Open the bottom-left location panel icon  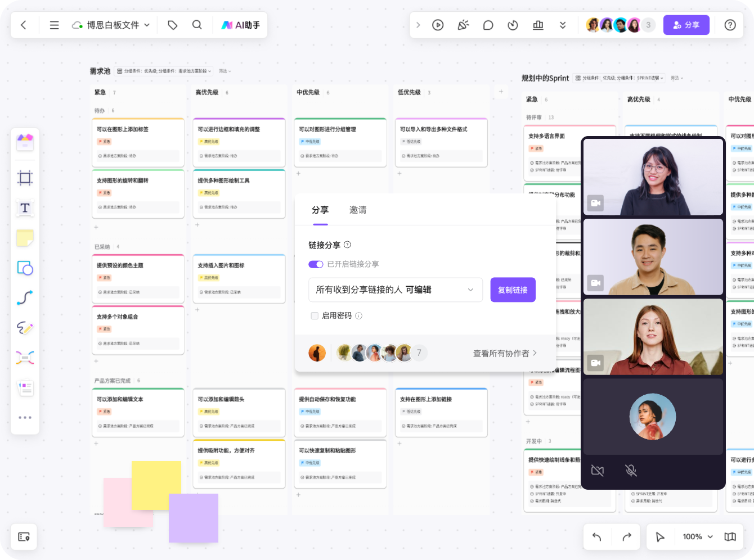click(24, 537)
